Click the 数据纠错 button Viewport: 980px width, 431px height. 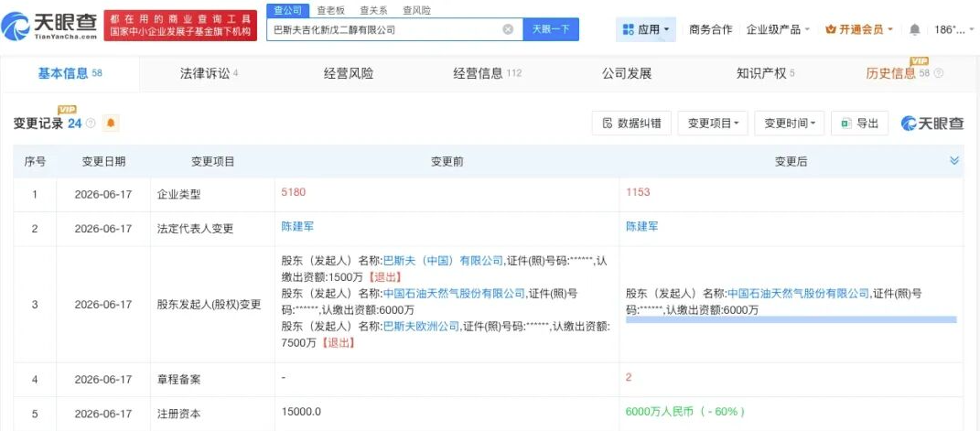tap(631, 123)
